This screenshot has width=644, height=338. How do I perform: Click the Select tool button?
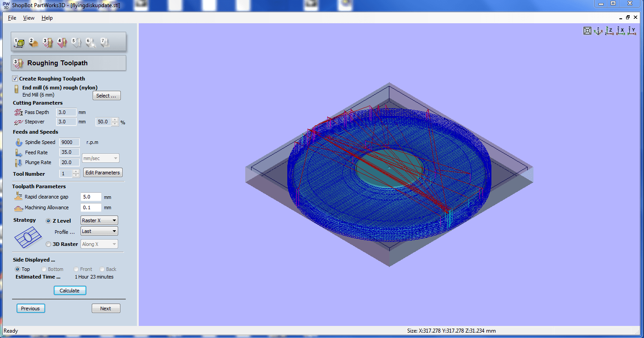[x=107, y=96]
